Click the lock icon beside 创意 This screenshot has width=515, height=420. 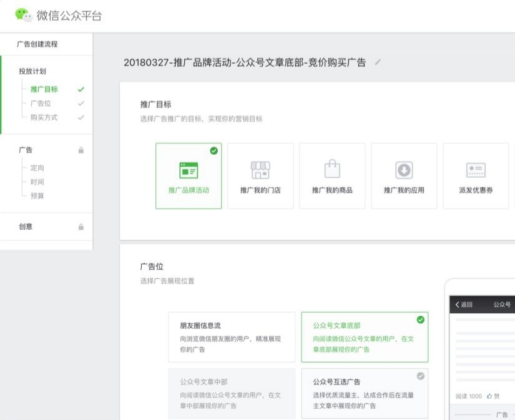click(81, 227)
